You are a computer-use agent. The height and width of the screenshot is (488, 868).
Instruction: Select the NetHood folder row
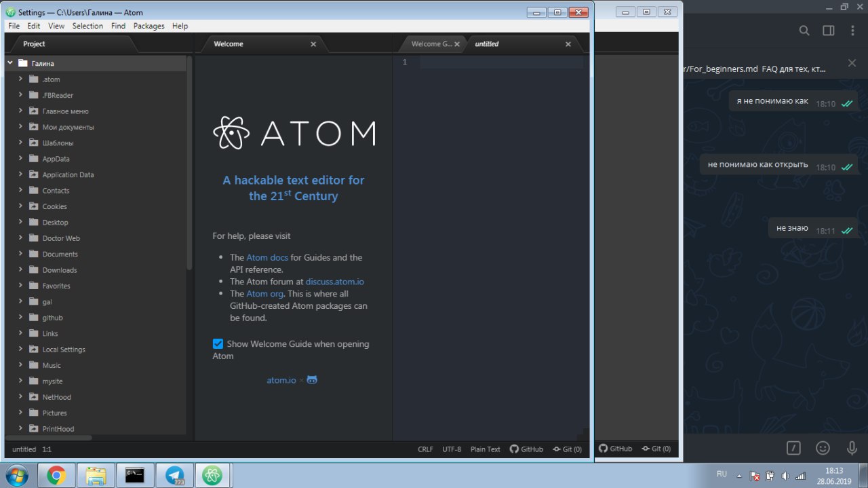96,397
